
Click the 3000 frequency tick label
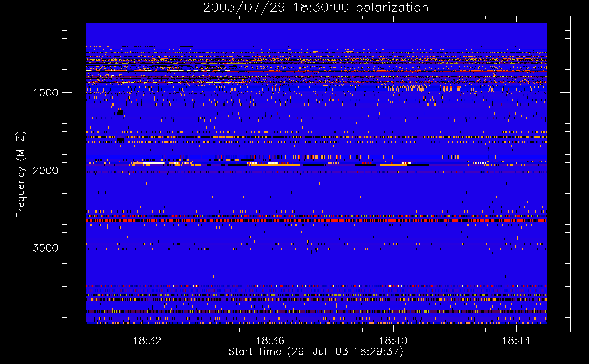[46, 248]
